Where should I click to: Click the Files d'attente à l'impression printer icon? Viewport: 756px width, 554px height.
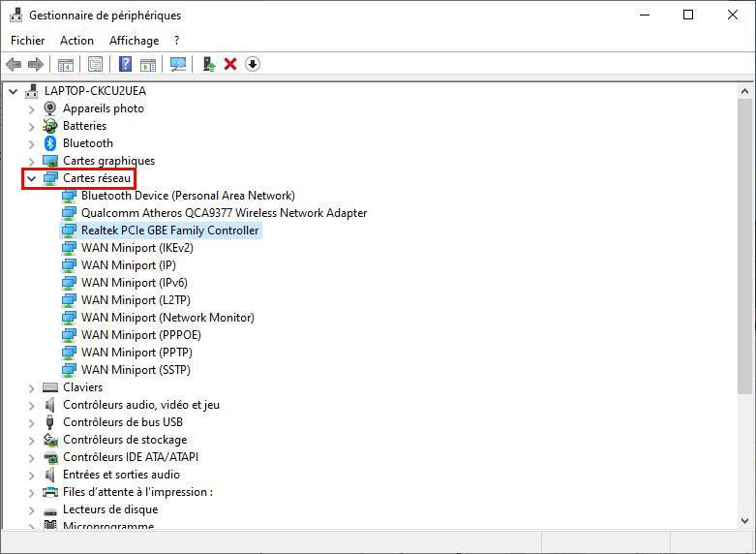click(x=50, y=492)
